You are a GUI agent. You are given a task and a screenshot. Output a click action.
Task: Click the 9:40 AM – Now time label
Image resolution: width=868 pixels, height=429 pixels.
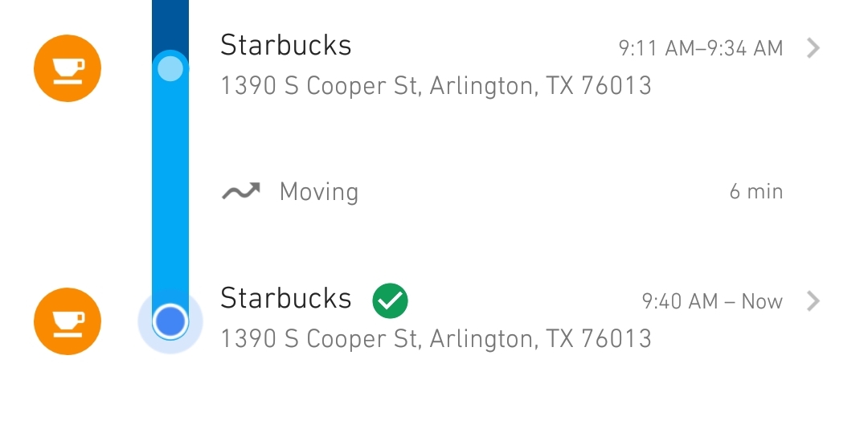point(711,302)
